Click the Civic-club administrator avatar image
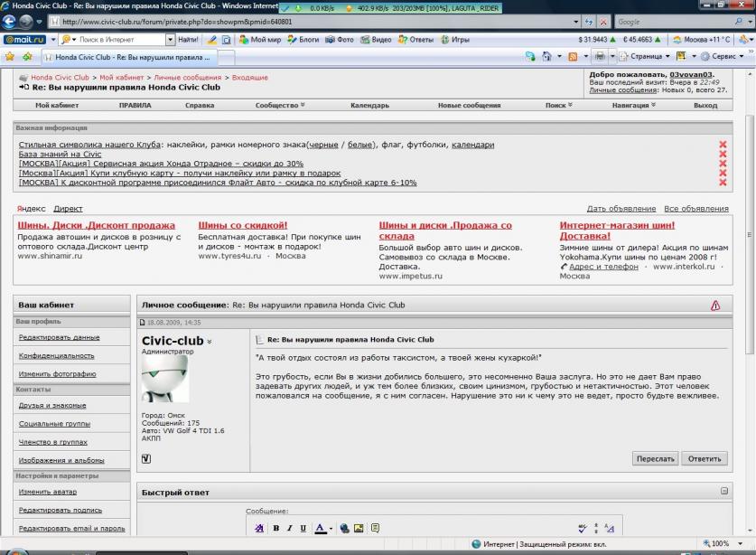 [x=166, y=378]
